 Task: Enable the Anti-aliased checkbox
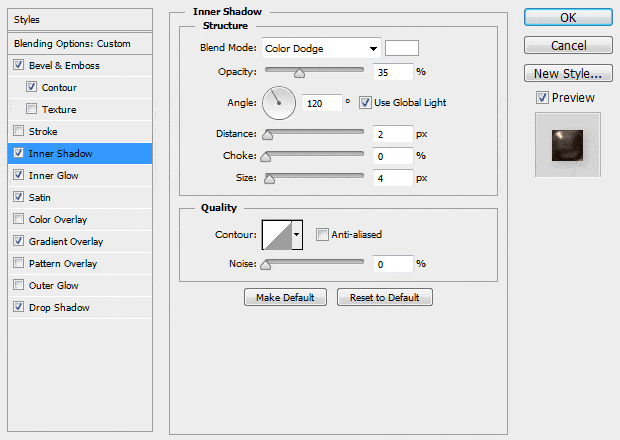pos(322,235)
